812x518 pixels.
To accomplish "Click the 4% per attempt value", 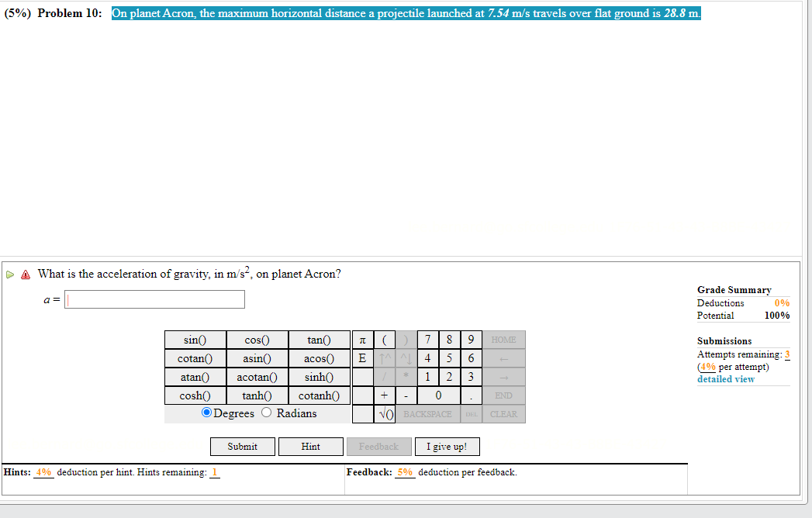I will point(708,367).
